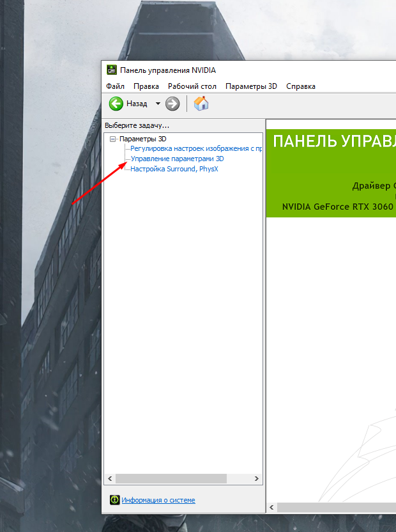Click the green Back arrow icon
This screenshot has height=532, width=396.
click(x=116, y=104)
